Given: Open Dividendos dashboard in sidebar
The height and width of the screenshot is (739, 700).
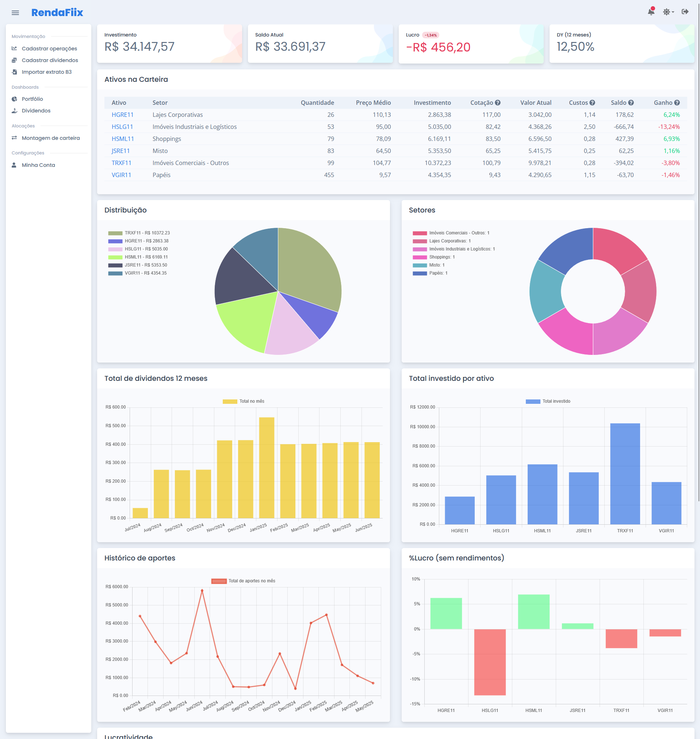Looking at the screenshot, I should [x=36, y=111].
